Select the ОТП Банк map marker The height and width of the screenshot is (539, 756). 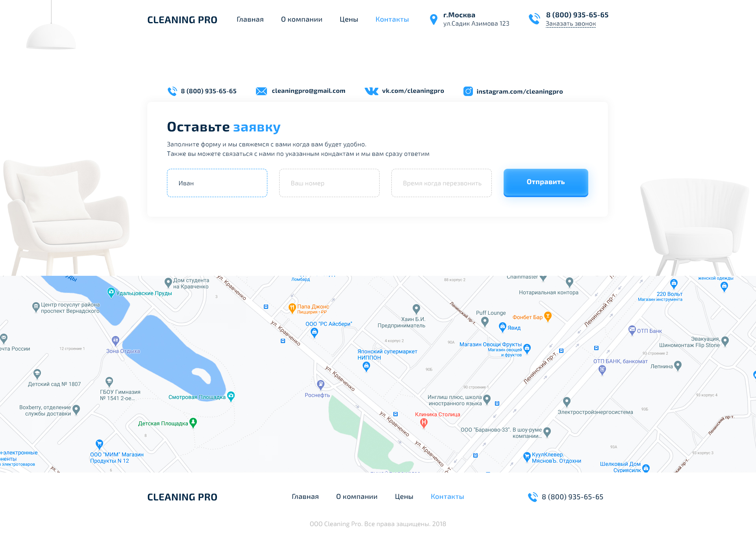[632, 330]
